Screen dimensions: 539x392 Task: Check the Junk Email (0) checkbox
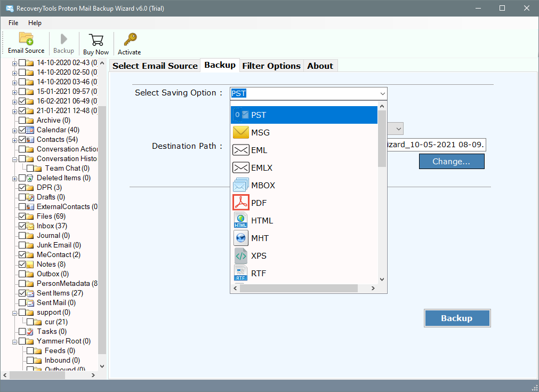click(22, 245)
